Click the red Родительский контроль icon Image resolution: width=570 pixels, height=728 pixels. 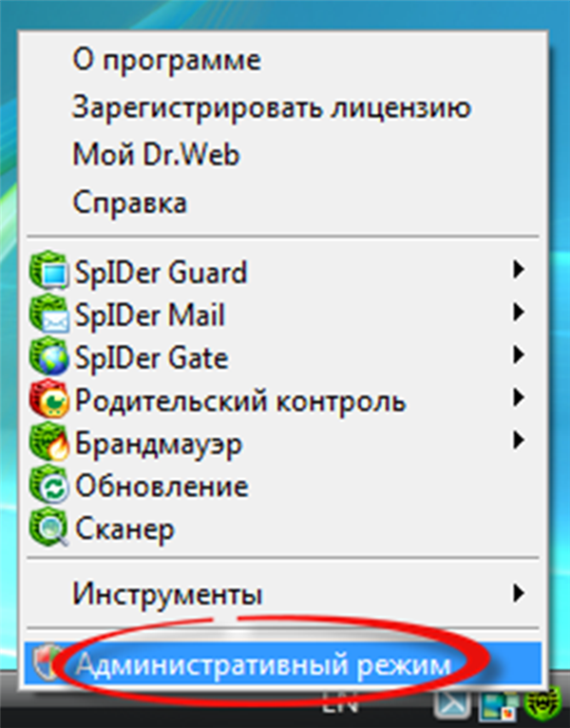(48, 399)
